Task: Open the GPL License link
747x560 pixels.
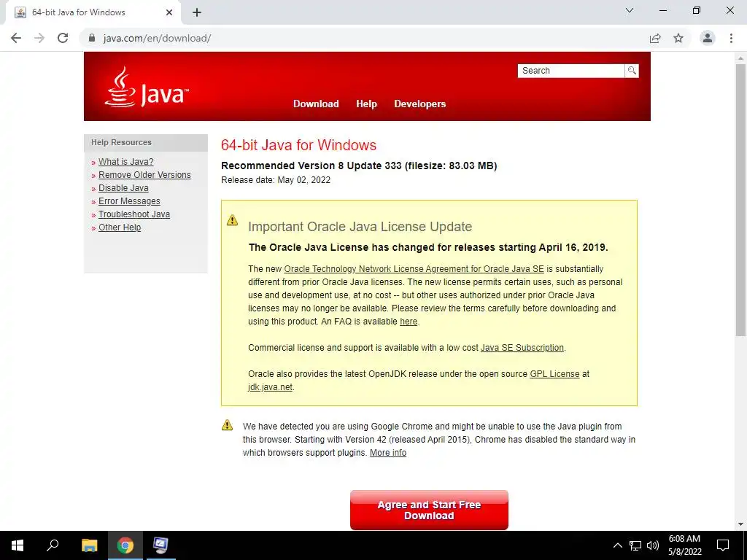Action: point(554,374)
